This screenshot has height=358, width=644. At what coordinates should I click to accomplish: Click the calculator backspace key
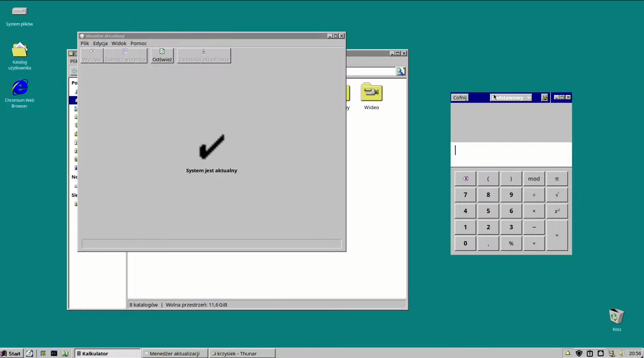465,179
